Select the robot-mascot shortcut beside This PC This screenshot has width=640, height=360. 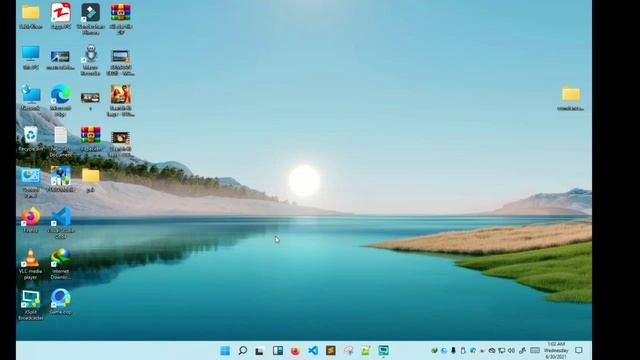click(90, 60)
